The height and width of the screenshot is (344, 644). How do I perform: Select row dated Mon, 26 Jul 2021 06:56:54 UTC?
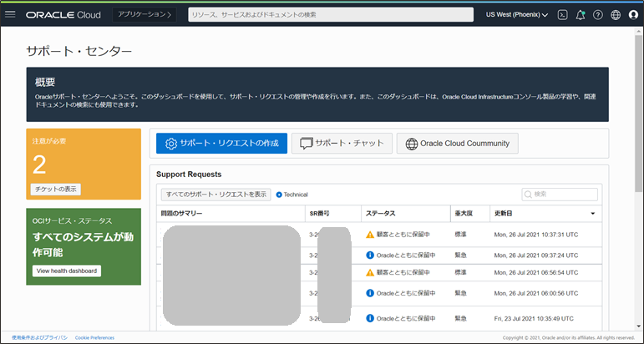(x=379, y=272)
